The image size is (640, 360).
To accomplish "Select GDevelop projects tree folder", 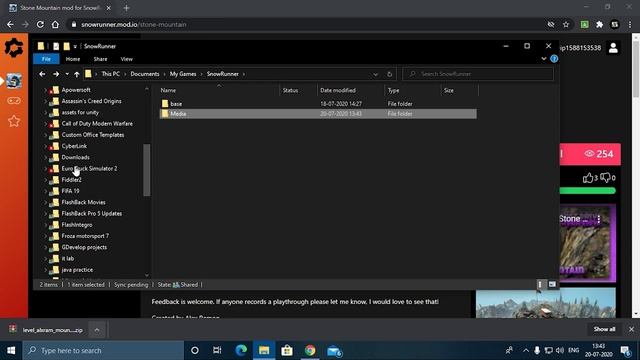I will (84, 247).
